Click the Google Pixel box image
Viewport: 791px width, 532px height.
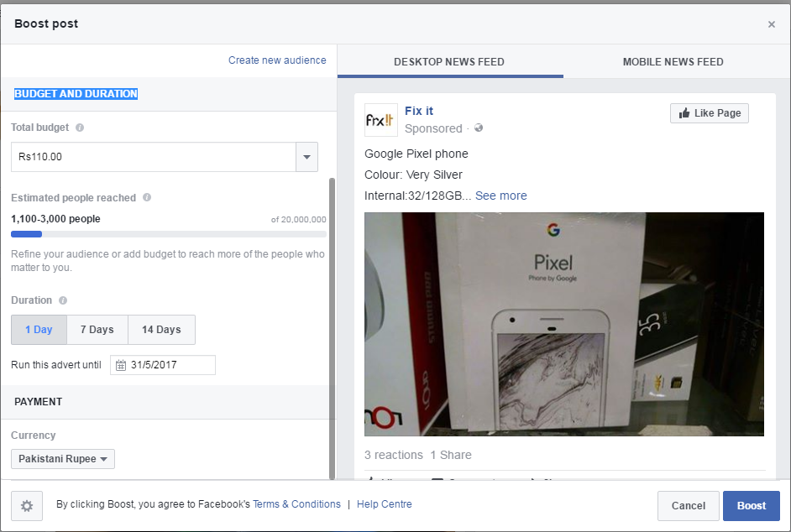coord(564,324)
